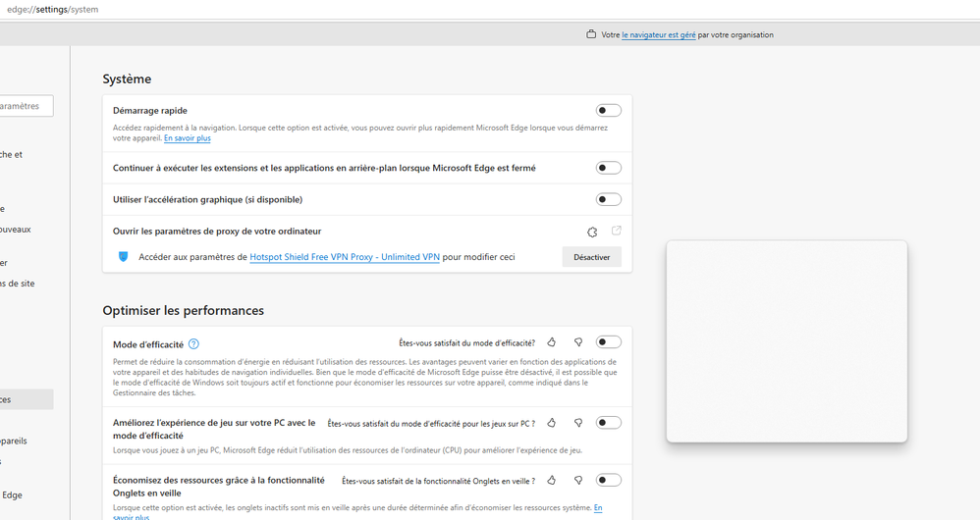The width and height of the screenshot is (980, 520).
Task: Select sidebar item ending in 'ouveaux'
Action: tap(16, 230)
